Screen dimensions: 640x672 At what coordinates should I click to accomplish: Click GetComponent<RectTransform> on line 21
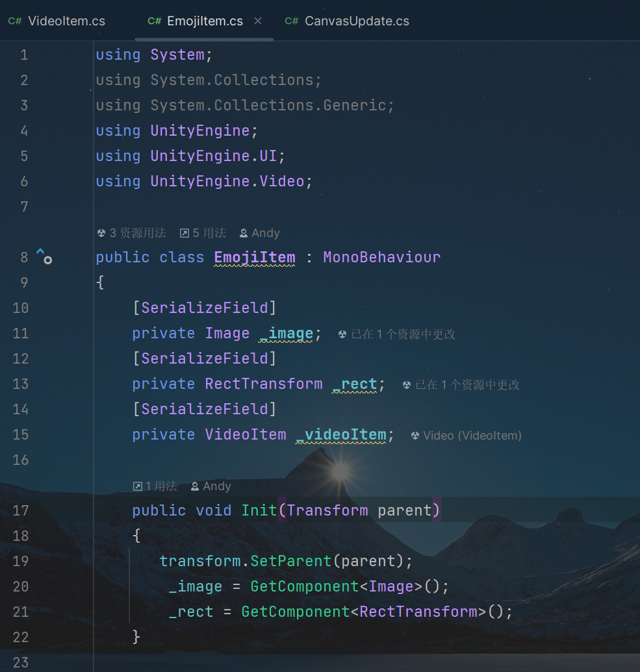pyautogui.click(x=364, y=612)
